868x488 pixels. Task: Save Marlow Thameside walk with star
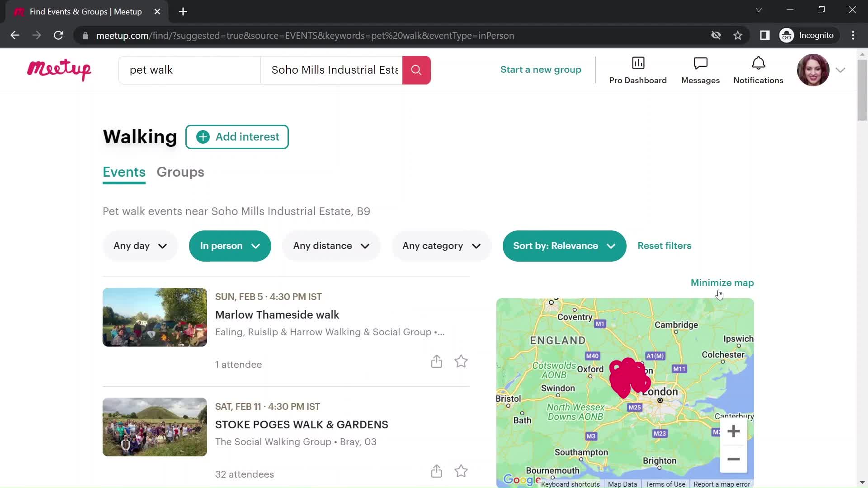pyautogui.click(x=461, y=361)
